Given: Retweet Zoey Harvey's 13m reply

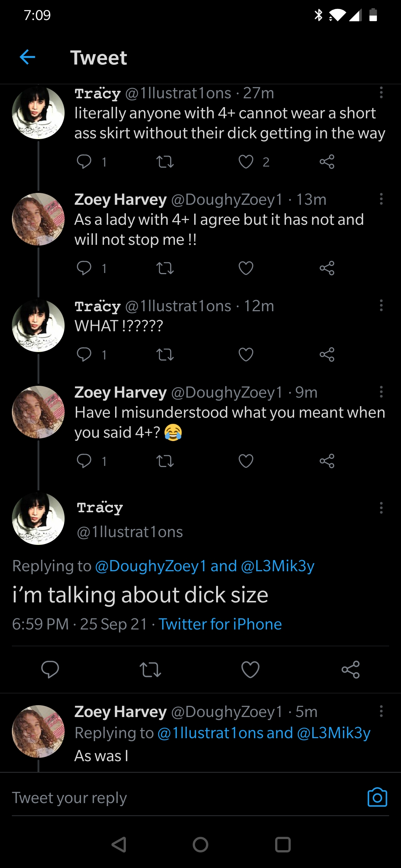Looking at the screenshot, I should pos(165,268).
